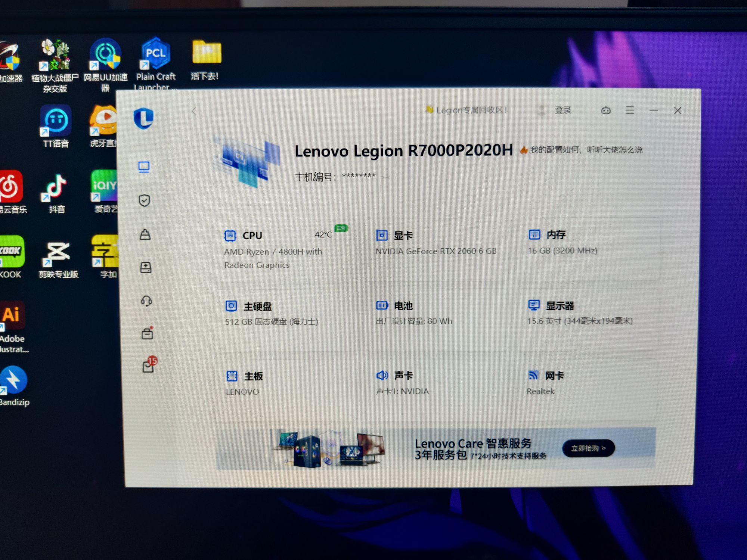Open 网易UU加速器 desktop shortcut
Screen dimensions: 747x560
(x=105, y=65)
